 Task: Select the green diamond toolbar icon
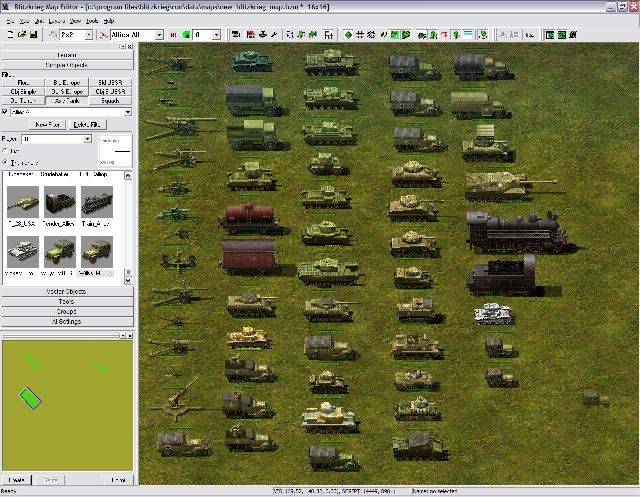pyautogui.click(x=348, y=35)
